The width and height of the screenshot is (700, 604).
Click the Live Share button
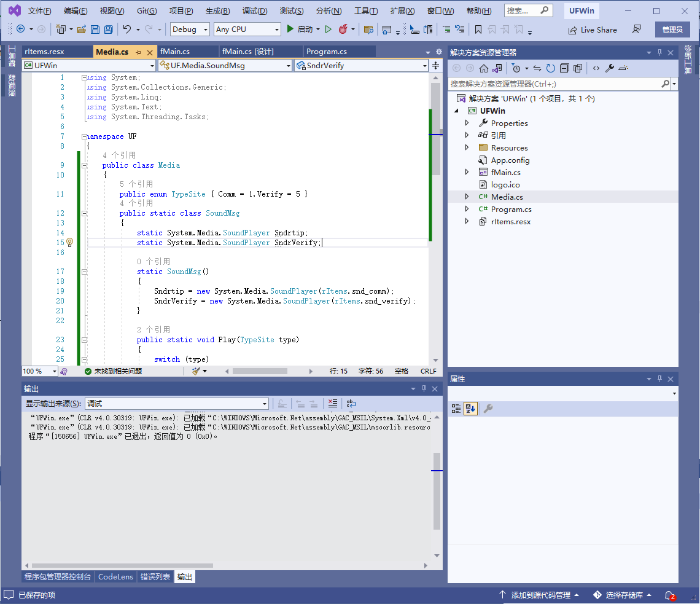pos(593,30)
